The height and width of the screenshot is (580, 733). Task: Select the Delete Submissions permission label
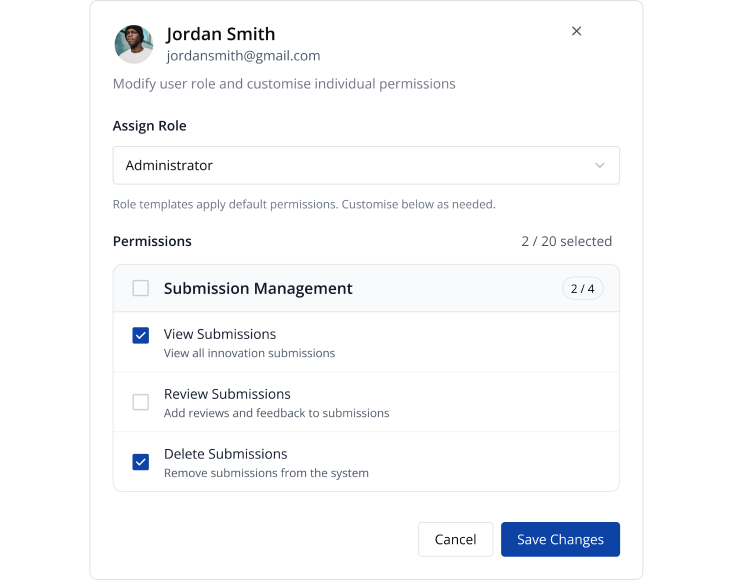(225, 454)
